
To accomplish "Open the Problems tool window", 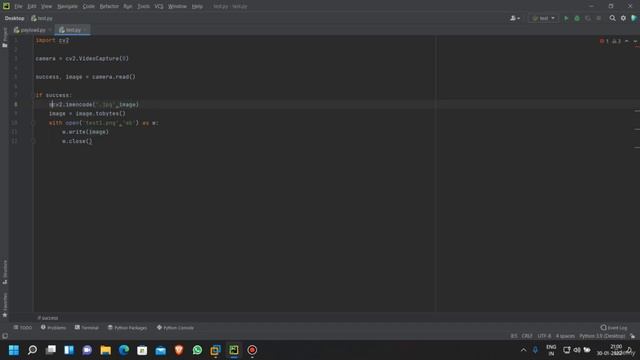I will [x=53, y=328].
